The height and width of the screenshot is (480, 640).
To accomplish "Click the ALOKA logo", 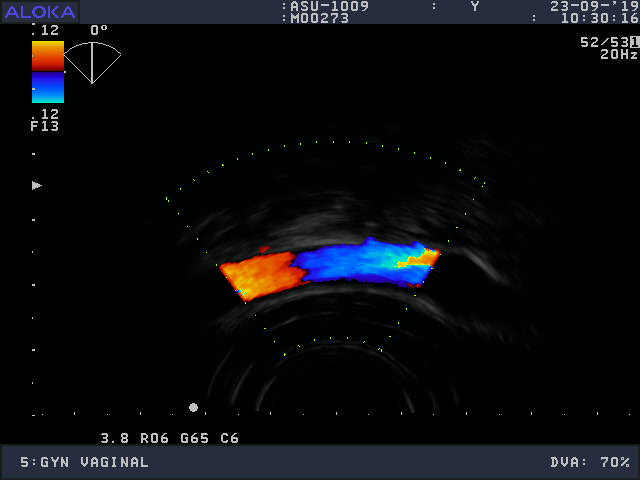I will 39,11.
